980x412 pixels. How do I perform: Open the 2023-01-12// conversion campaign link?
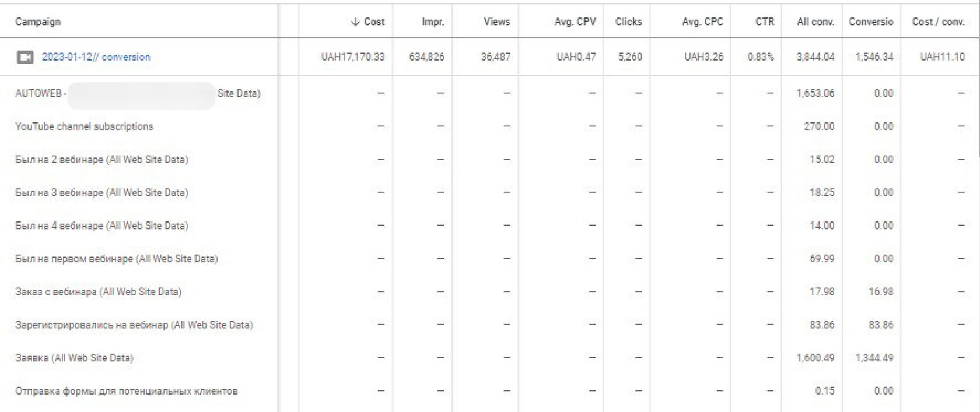[96, 57]
